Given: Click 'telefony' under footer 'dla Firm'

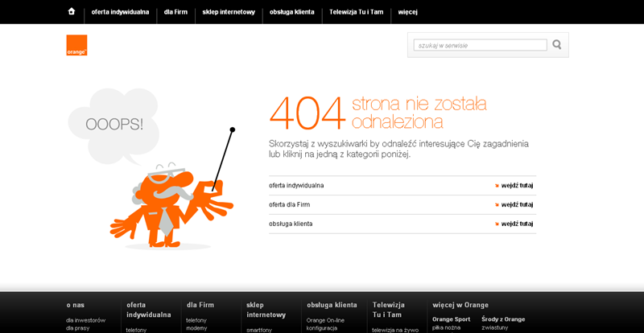Looking at the screenshot, I should (196, 320).
